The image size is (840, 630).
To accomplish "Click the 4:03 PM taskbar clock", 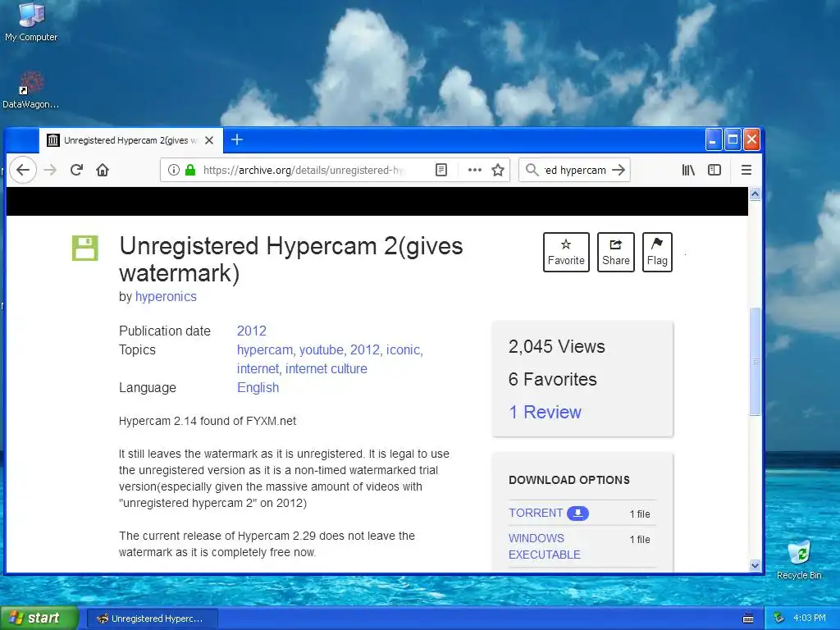I will 810,619.
